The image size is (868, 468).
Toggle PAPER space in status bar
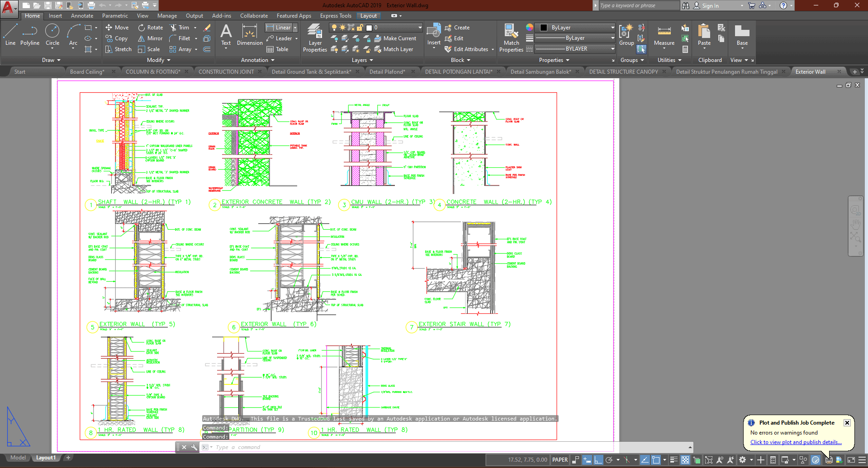[560, 460]
